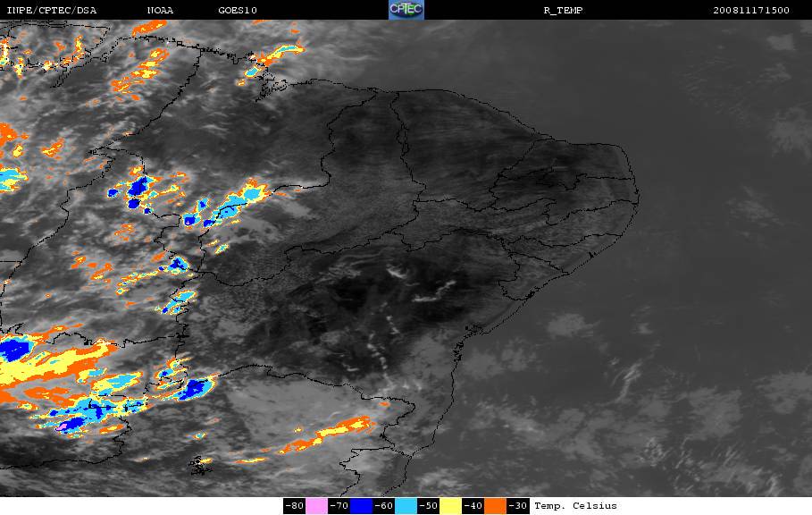Click the cyan -60 to -50 legend swatch
The width and height of the screenshot is (812, 515).
pyautogui.click(x=406, y=506)
